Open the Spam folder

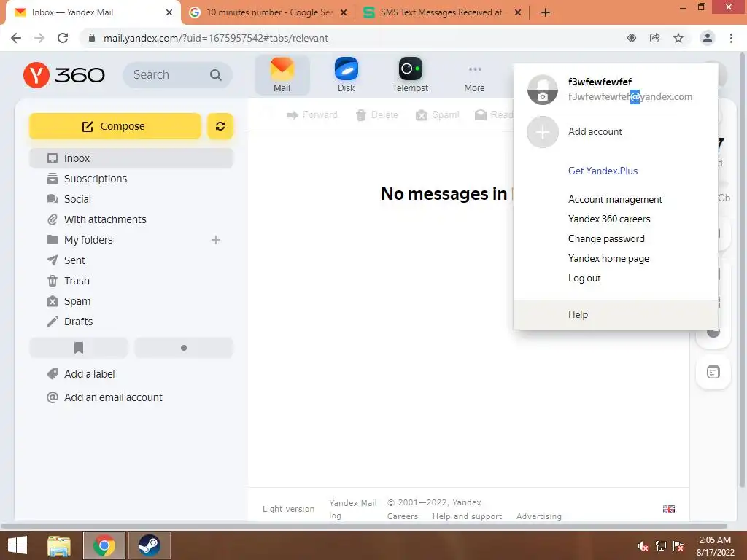pos(77,301)
